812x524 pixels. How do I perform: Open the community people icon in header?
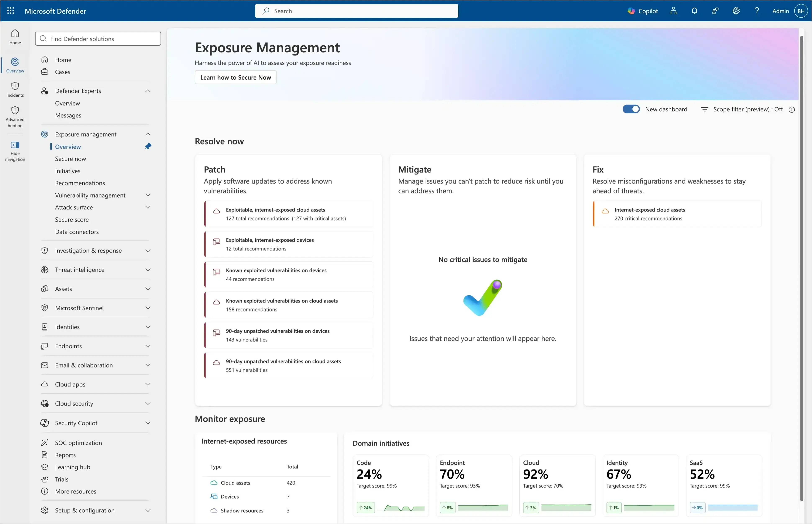[x=715, y=11]
